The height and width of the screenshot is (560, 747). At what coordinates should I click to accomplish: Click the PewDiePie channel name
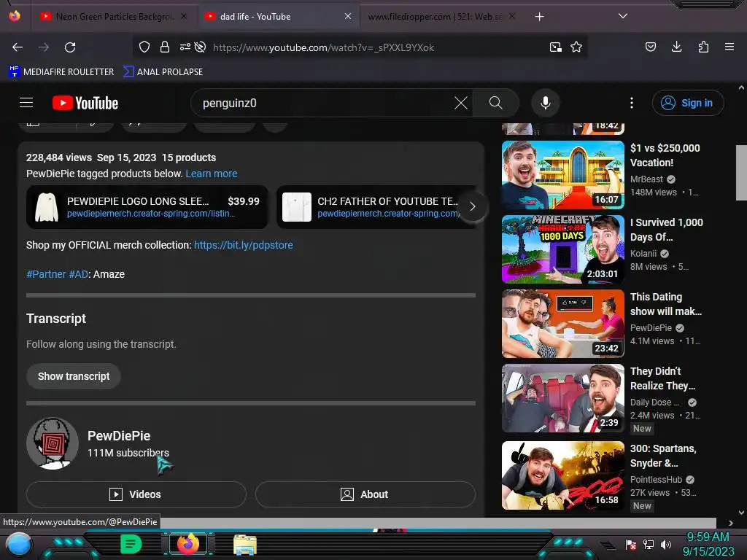[119, 436]
